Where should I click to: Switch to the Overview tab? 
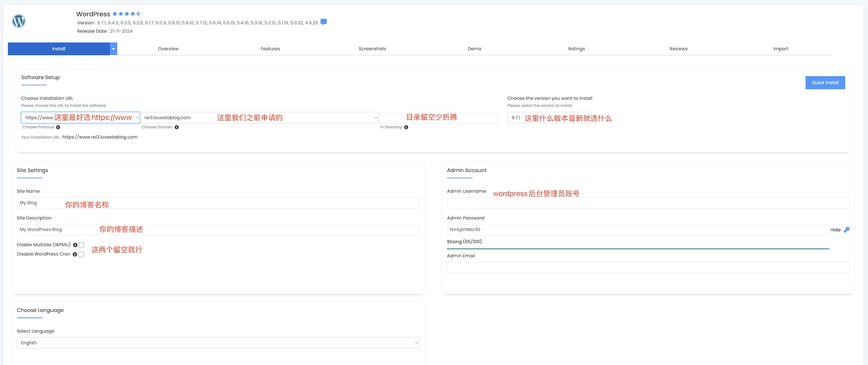click(168, 49)
